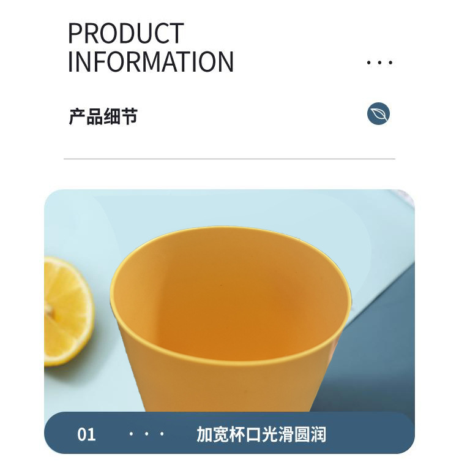Click the 产 character in section title
Screen dimensions: 459x476
click(x=78, y=116)
